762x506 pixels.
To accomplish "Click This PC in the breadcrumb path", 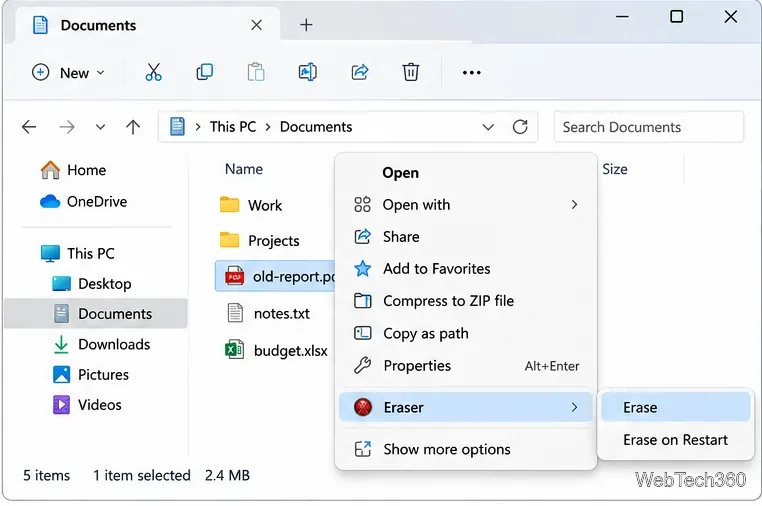I will coord(233,127).
